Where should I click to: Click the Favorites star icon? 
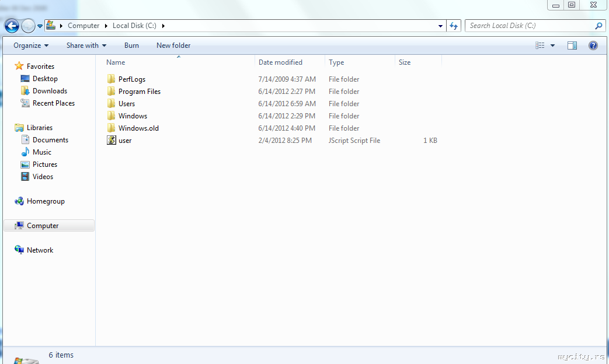pos(19,65)
